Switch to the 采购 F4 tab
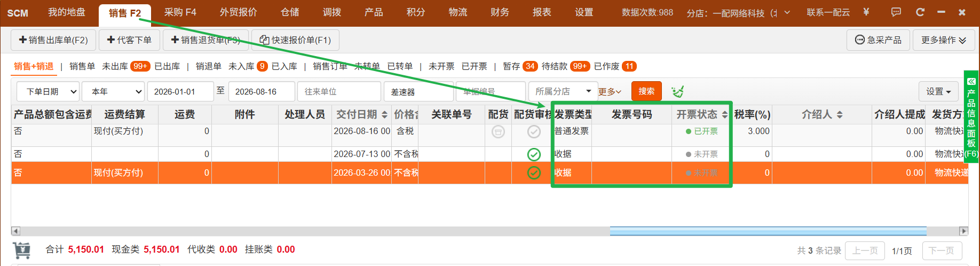Screen dimensions: 980x266 click(180, 12)
